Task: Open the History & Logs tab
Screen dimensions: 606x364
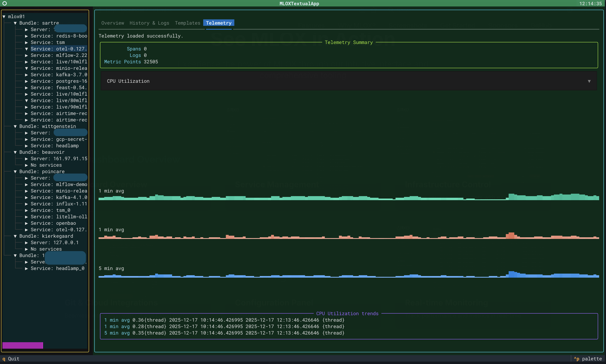Action: pos(149,23)
